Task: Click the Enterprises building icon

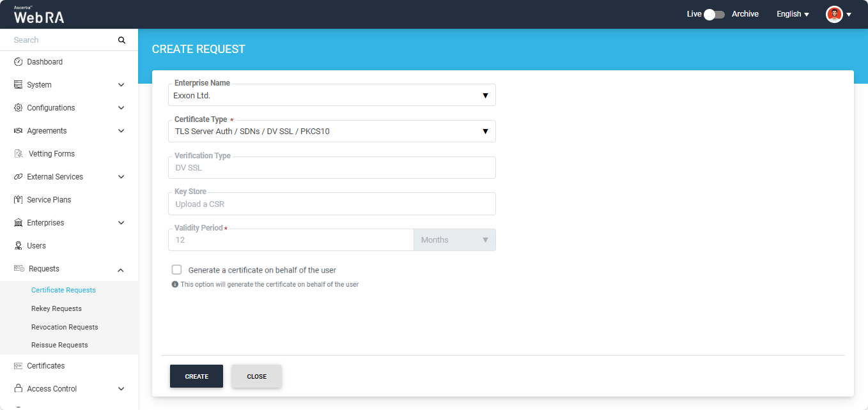Action: pyautogui.click(x=18, y=223)
